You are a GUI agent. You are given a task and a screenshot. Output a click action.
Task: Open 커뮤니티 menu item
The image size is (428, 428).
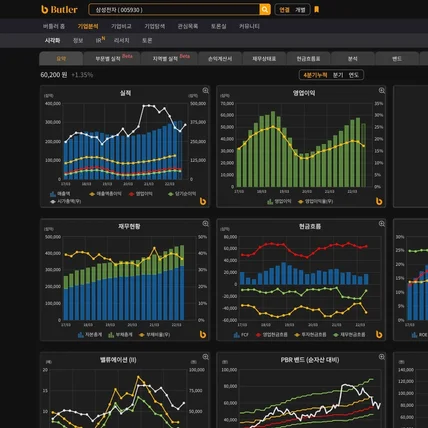pos(249,26)
